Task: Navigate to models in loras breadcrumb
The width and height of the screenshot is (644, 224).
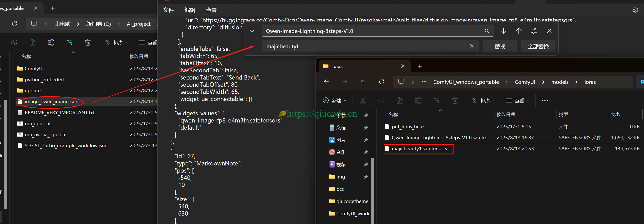Action: (x=560, y=82)
